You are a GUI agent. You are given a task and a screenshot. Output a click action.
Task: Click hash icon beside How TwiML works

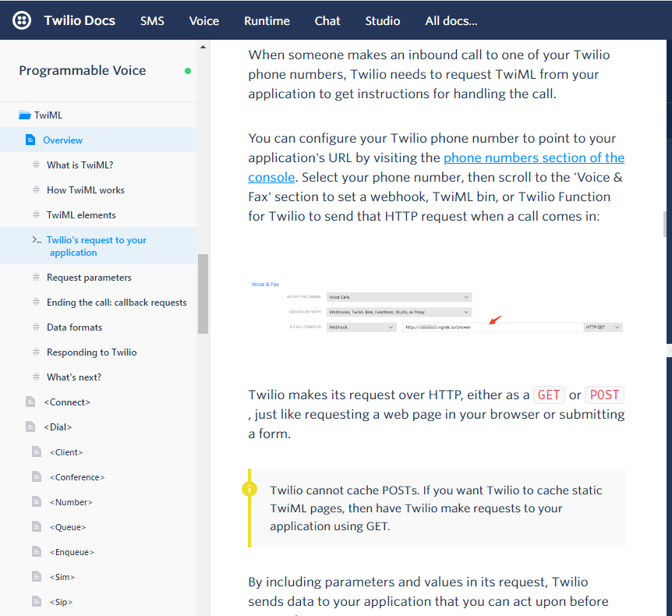37,189
